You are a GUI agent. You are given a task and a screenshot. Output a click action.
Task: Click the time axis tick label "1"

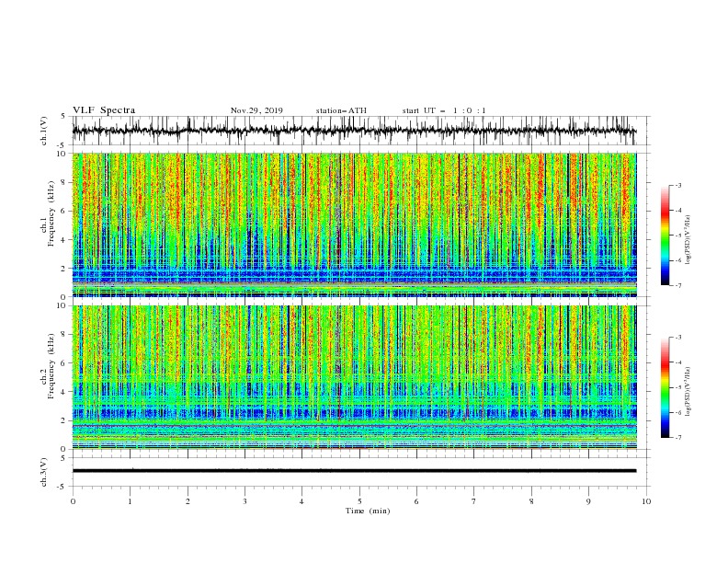tap(130, 501)
